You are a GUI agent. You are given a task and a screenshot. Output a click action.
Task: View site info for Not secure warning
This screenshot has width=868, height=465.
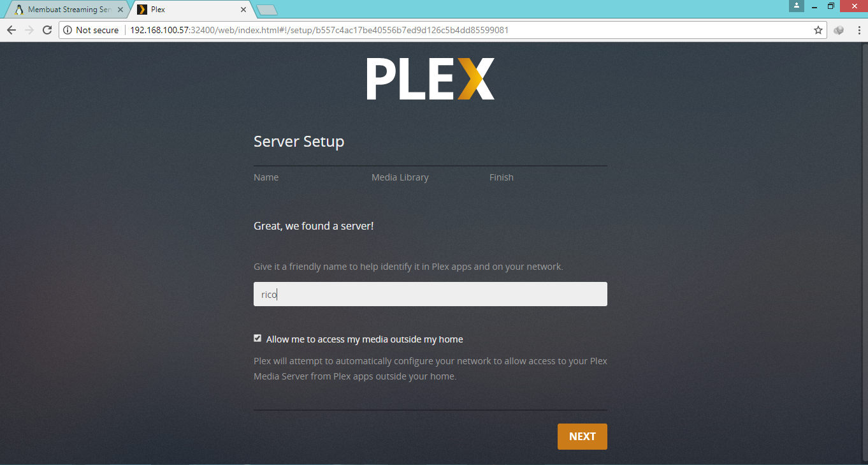pyautogui.click(x=90, y=30)
